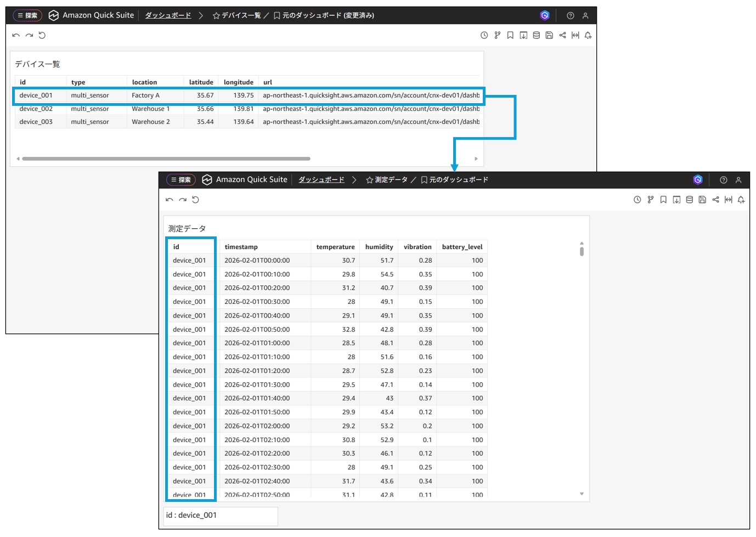
Task: Open the user profile icon in デバイス一覧 header
Action: coord(585,16)
